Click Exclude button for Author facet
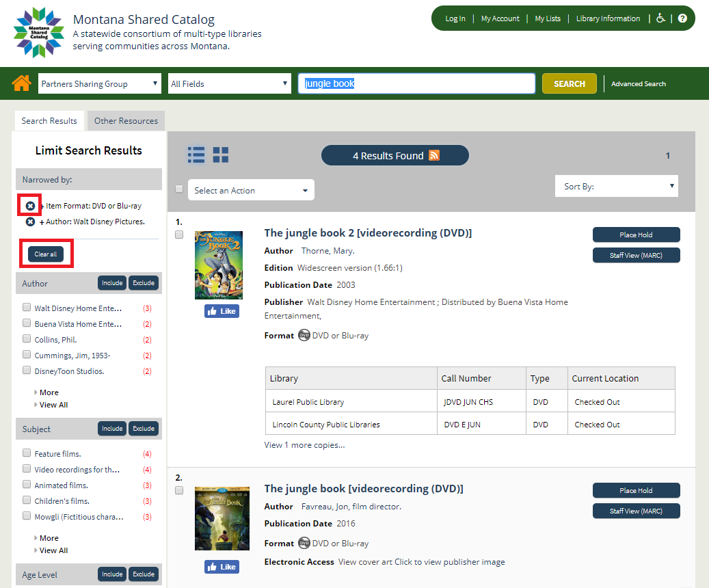 (144, 282)
